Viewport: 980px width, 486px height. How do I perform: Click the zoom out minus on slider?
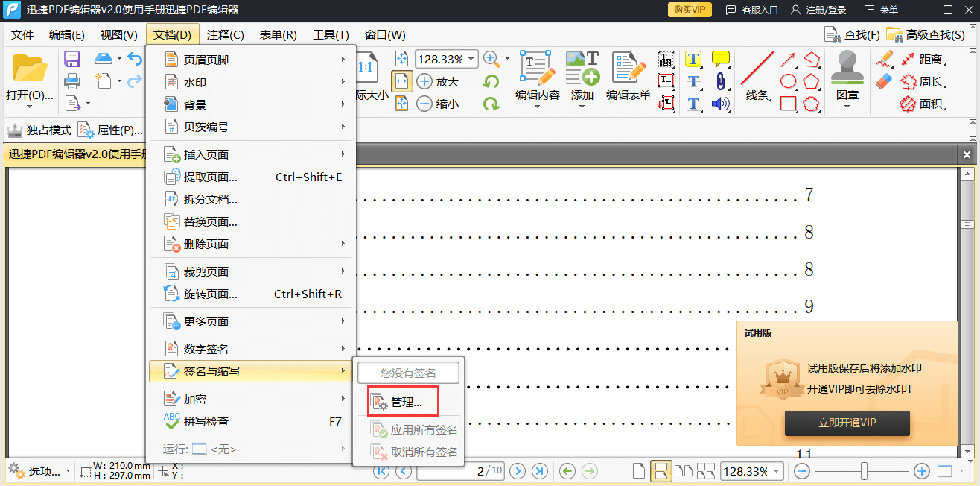coord(802,471)
